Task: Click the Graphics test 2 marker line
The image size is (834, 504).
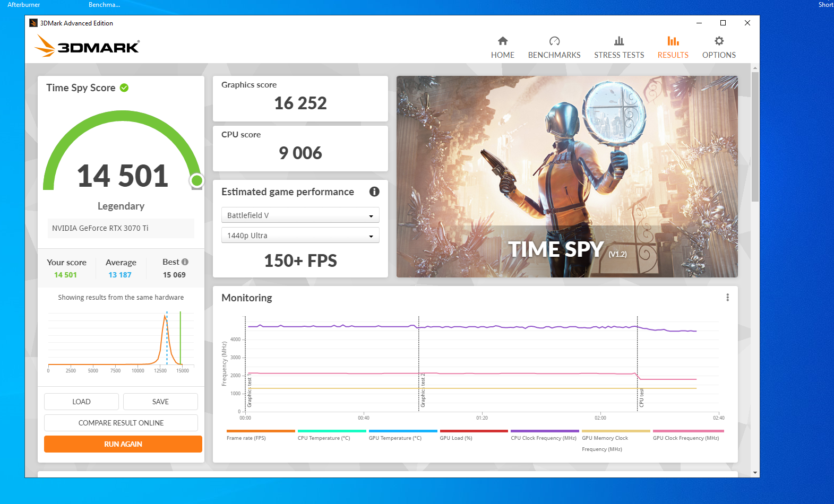Action: (419, 363)
